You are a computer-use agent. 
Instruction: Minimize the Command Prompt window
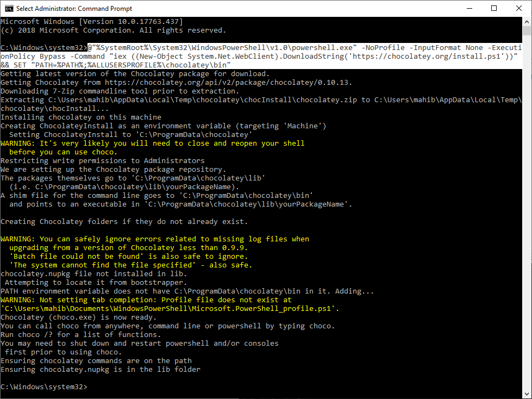[x=470, y=9]
